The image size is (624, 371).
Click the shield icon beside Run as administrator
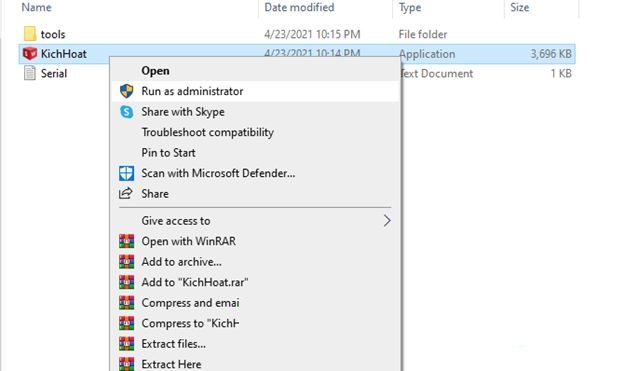(127, 91)
